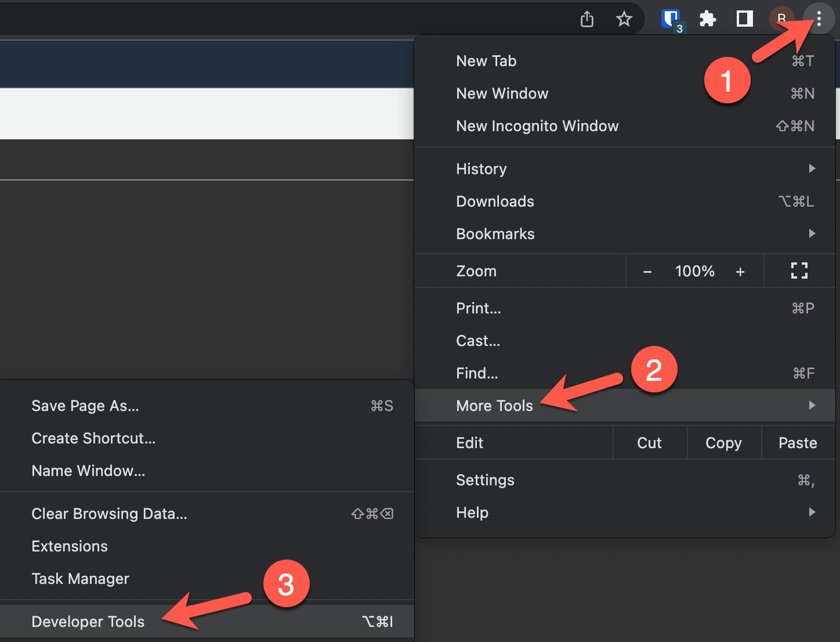
Task: Expand the Bookmarks submenu
Action: click(x=625, y=234)
